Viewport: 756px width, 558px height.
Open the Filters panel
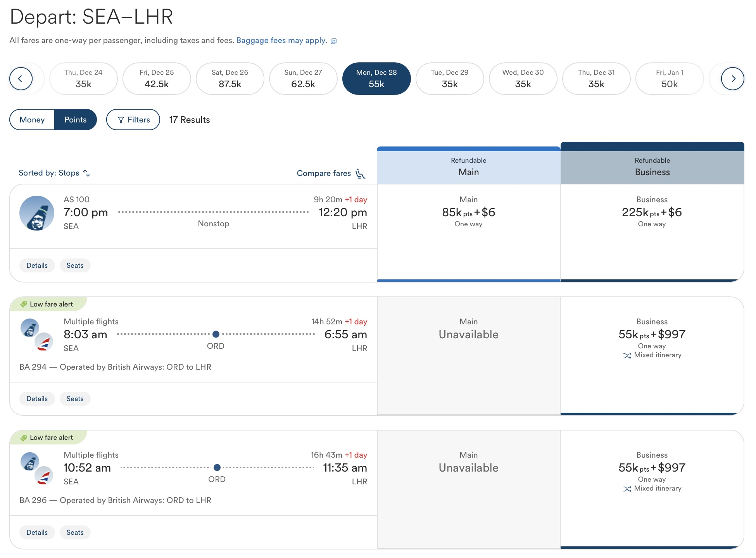[133, 119]
